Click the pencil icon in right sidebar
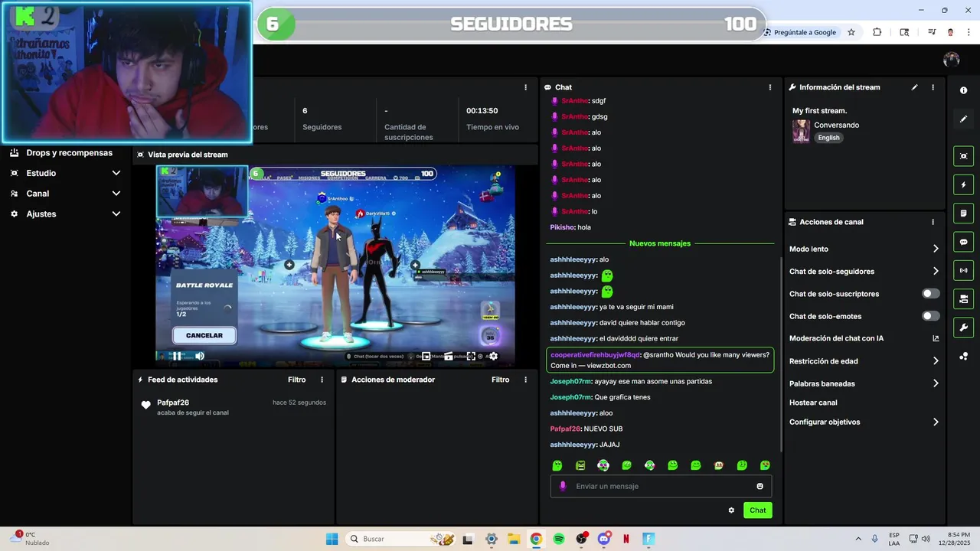The image size is (980, 551). tap(963, 119)
